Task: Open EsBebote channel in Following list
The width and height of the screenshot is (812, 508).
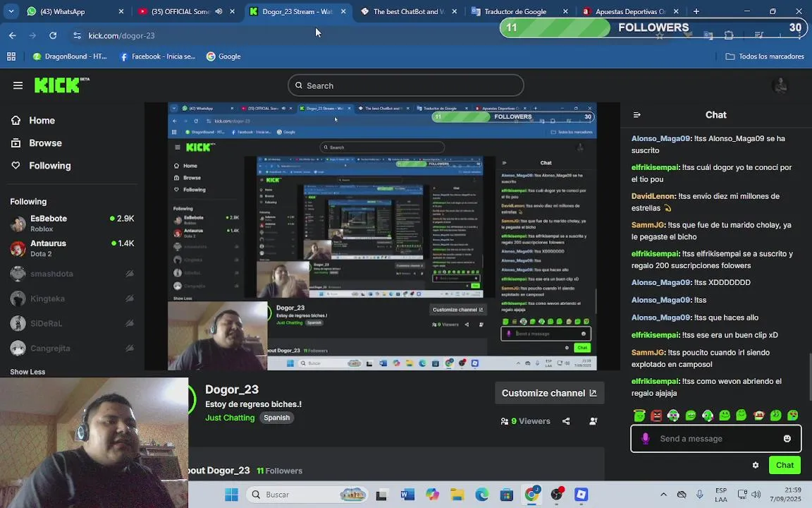Action: pyautogui.click(x=72, y=224)
